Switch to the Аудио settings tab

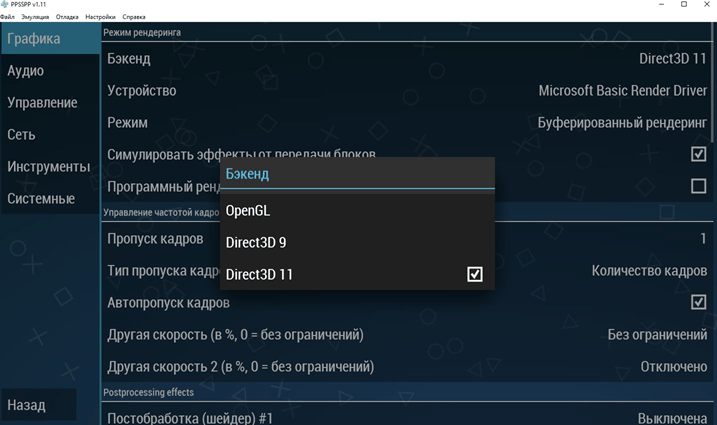pyautogui.click(x=50, y=70)
